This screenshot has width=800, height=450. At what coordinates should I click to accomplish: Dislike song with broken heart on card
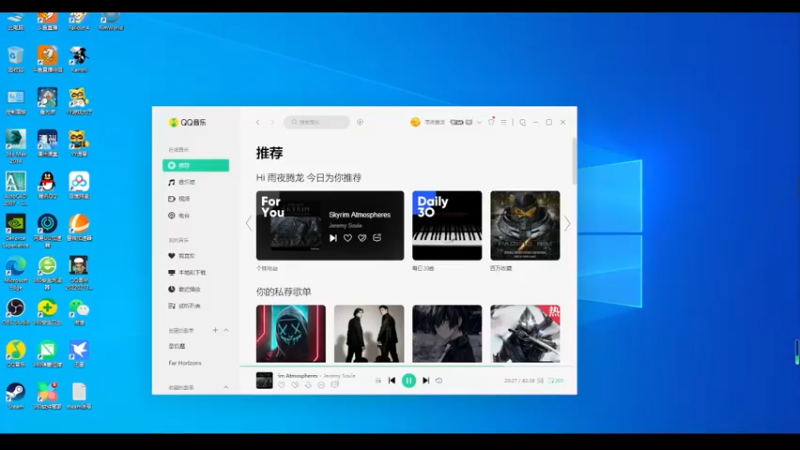tap(362, 238)
